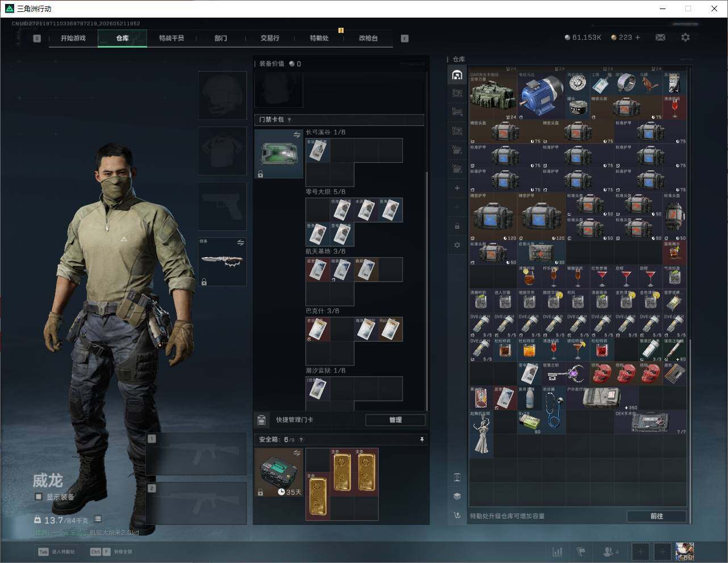Click the 管理 button
The image size is (728, 563).
395,420
